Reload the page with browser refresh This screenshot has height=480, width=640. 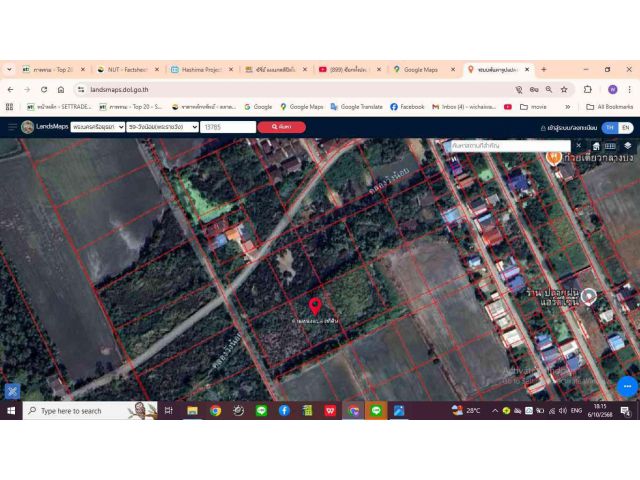click(x=43, y=89)
